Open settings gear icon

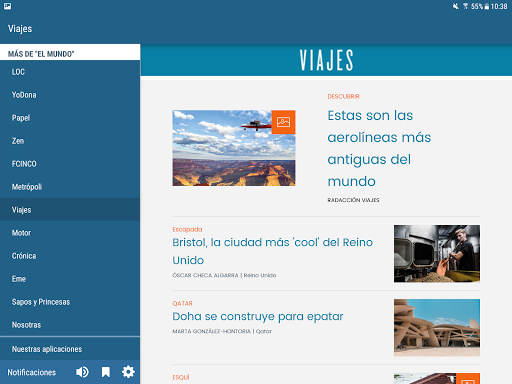[x=128, y=372]
